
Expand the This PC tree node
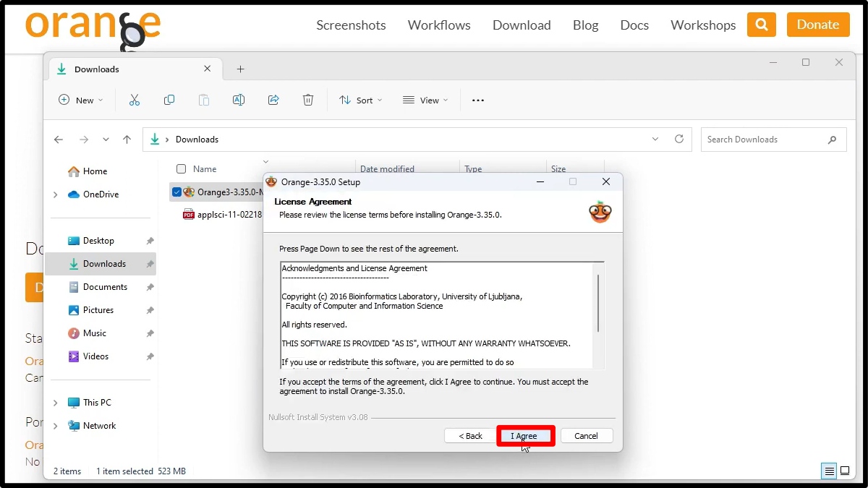point(56,403)
